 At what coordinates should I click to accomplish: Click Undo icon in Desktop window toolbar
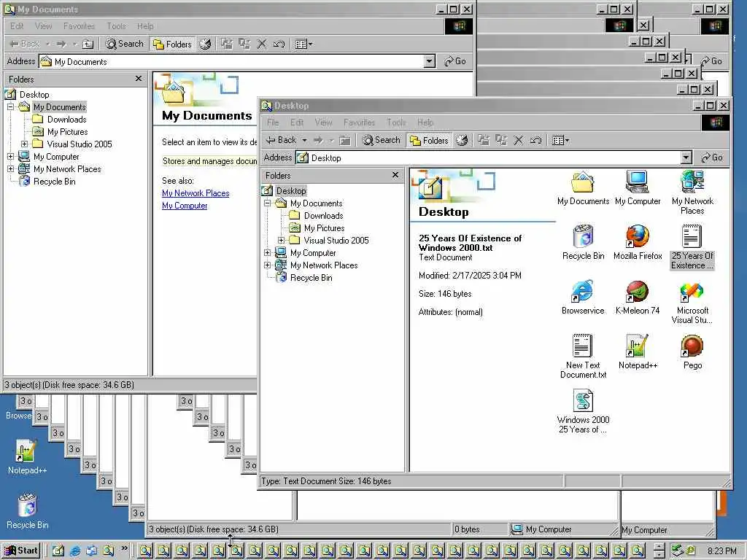pos(535,140)
